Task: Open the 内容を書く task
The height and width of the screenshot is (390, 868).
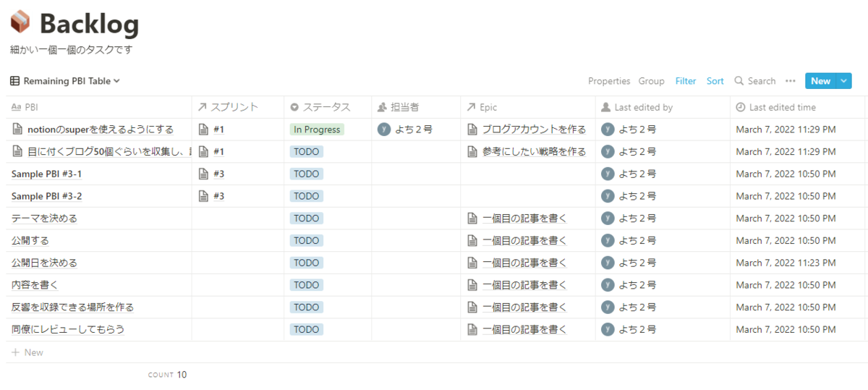Action: [x=35, y=285]
